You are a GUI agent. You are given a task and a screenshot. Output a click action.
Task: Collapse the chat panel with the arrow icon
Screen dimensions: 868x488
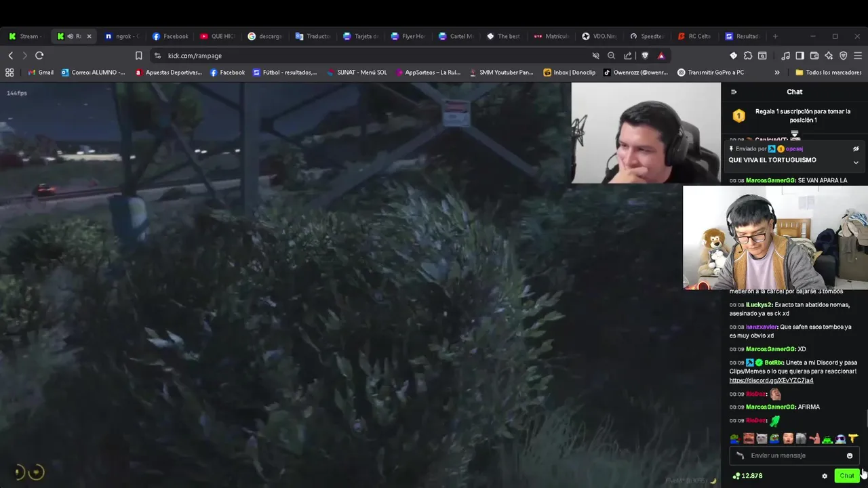(733, 92)
